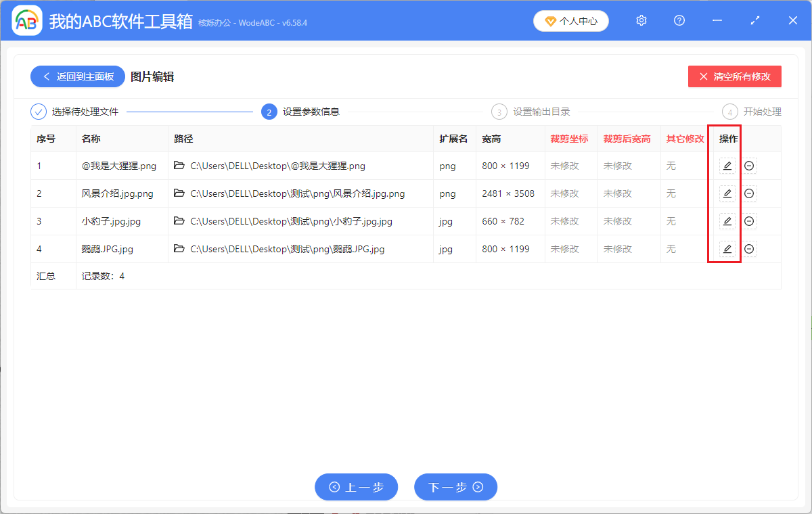
Task: Click the remove circle icon for 风景介绍.jpg.png
Action: [x=749, y=193]
